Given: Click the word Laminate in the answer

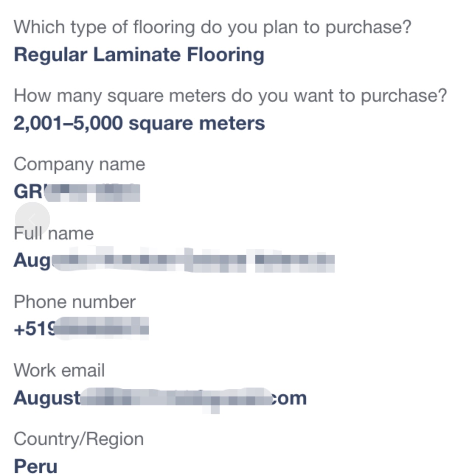Looking at the screenshot, I should 137,55.
